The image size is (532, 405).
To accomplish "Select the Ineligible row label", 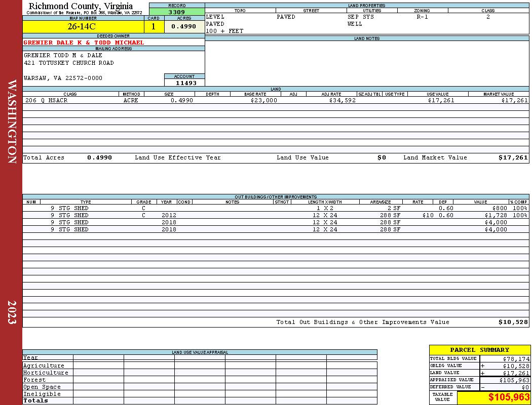I will [x=42, y=394].
